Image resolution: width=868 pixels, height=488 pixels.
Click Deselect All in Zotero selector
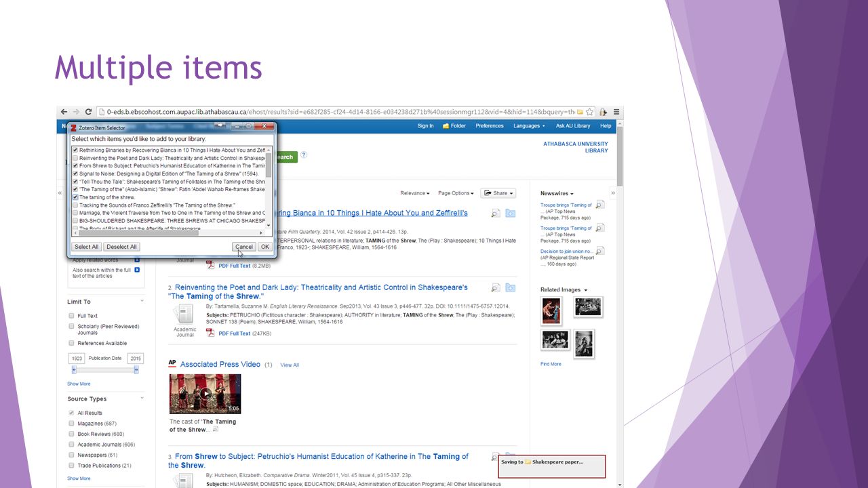point(122,247)
